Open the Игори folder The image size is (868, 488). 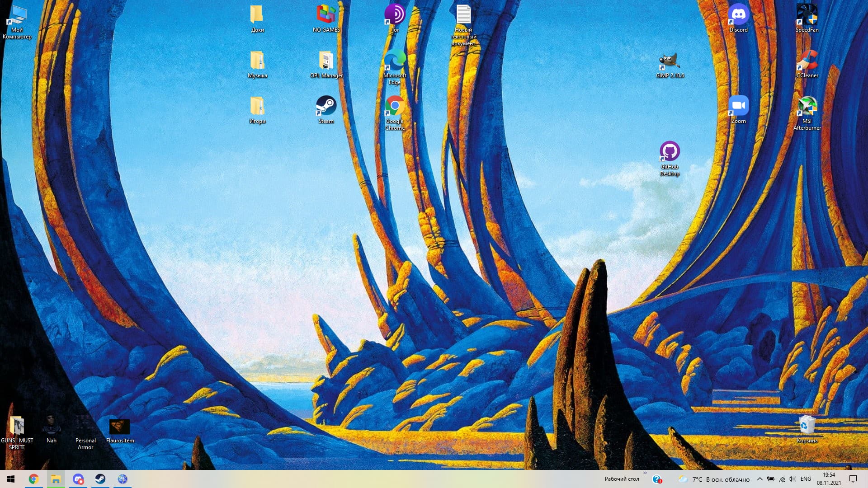point(257,110)
